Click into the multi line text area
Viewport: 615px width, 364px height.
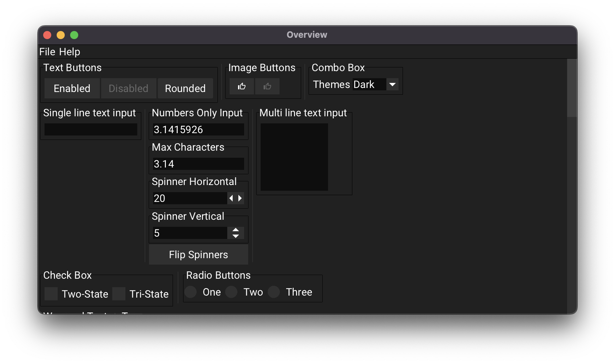[x=294, y=157]
